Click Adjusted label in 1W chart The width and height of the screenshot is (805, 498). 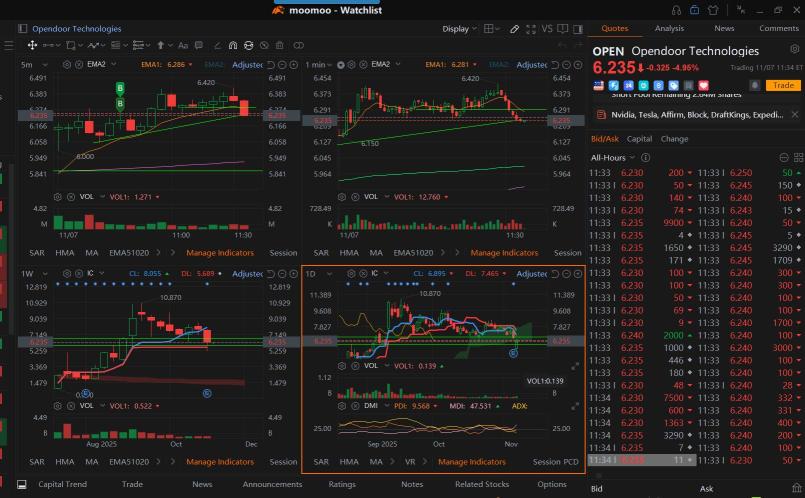click(247, 274)
